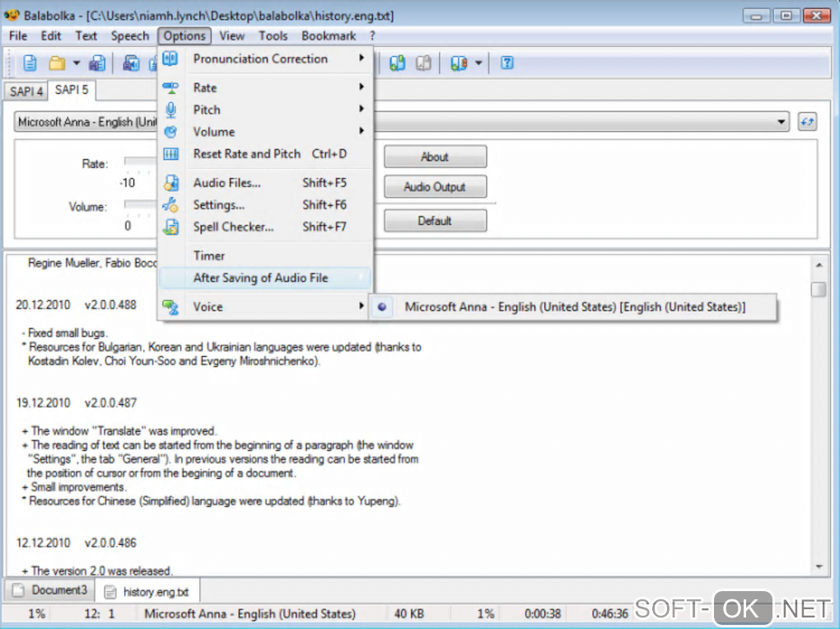Viewport: 840px width, 629px height.
Task: Choose Settings... menu item
Action: click(x=264, y=205)
